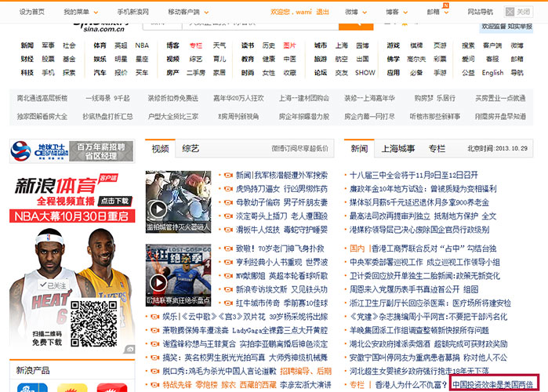Viewport: 548px width, 392px height.
Task: Click video icon beside 脱口秀 headline
Action: point(154,372)
